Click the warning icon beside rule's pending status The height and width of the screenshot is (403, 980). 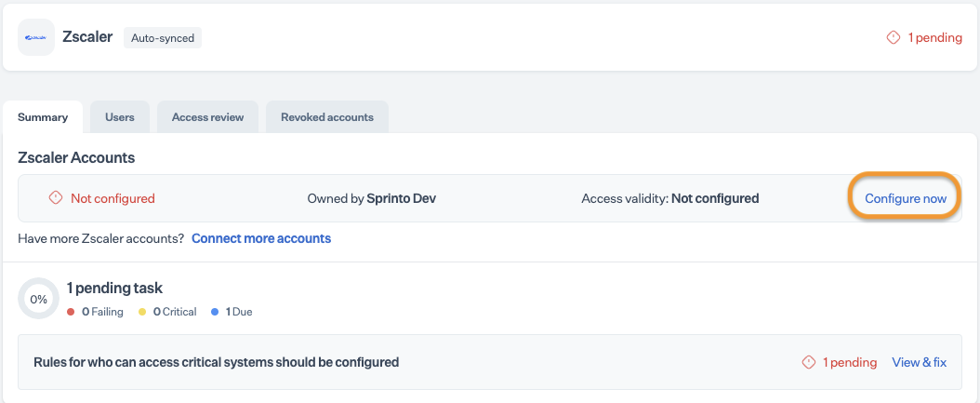[x=808, y=362]
